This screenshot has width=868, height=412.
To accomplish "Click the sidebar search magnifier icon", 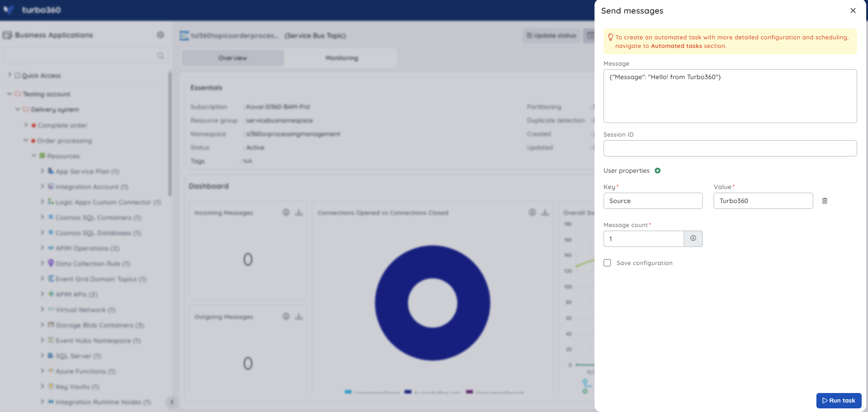I will (160, 56).
